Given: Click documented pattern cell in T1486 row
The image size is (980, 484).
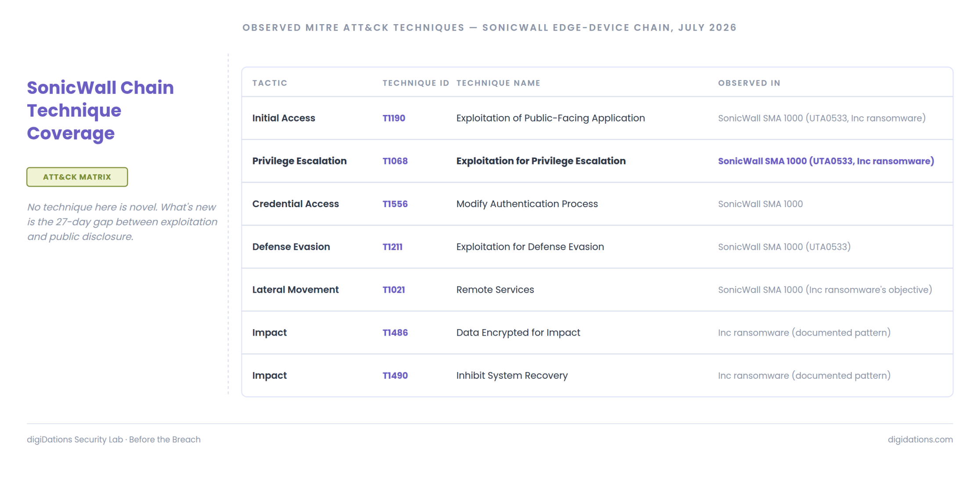Looking at the screenshot, I should pyautogui.click(x=804, y=333).
